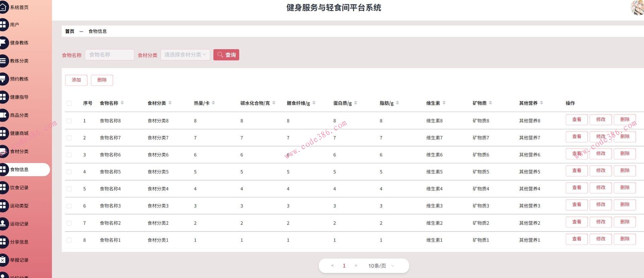Screen dimensions: 644x278
Task: Click 删除 for 食物名称1 row
Action: click(625, 239)
